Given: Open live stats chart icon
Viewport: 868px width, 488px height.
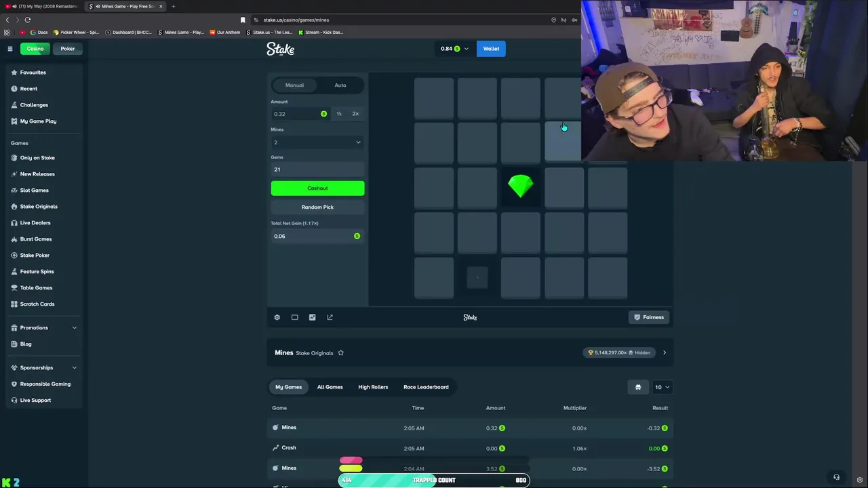Looking at the screenshot, I should [x=312, y=317].
